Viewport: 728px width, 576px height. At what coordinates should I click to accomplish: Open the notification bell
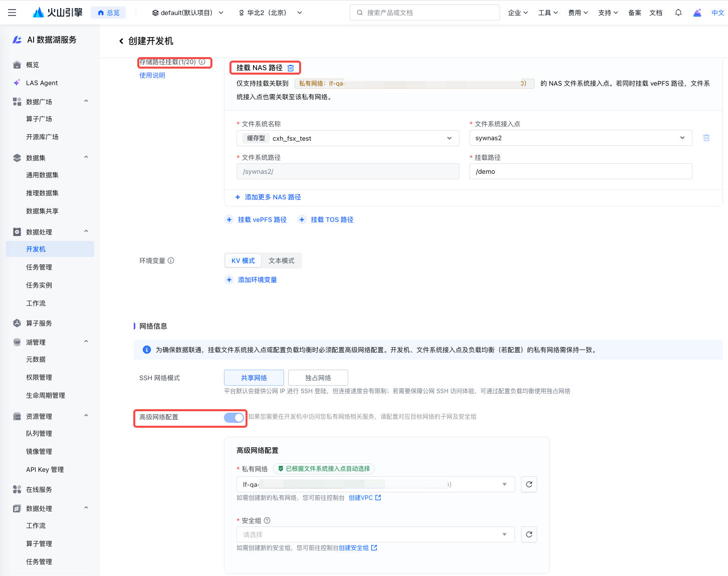678,13
